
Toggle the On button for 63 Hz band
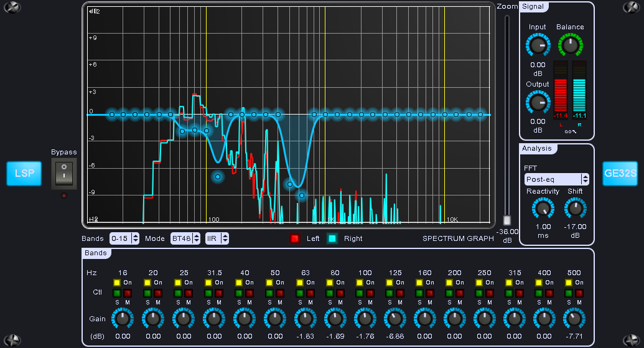pos(300,283)
